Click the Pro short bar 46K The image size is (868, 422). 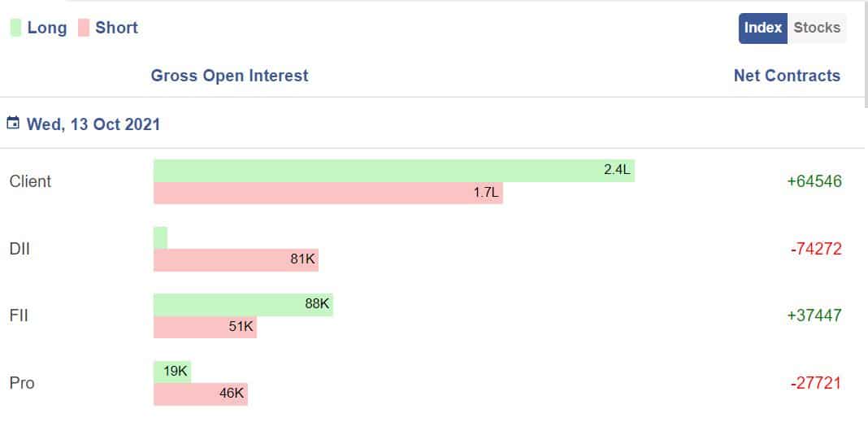[200, 394]
